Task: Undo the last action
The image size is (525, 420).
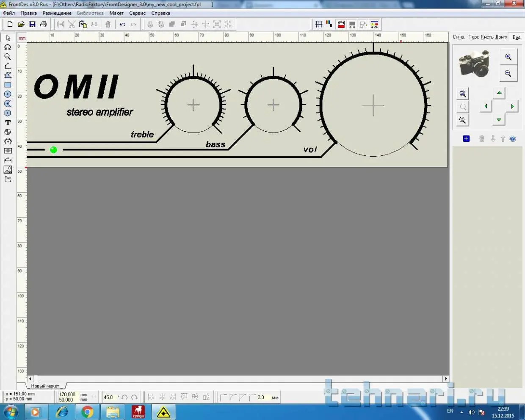Action: pos(122,24)
